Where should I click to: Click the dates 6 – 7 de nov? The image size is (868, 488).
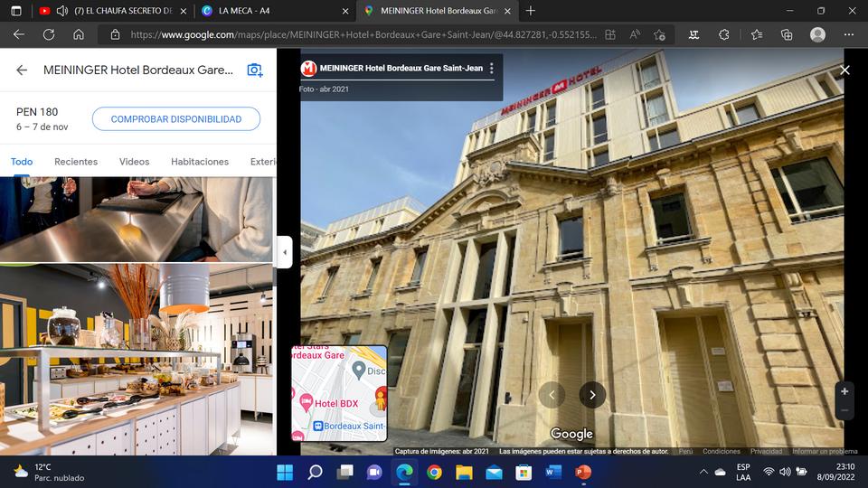pos(42,127)
